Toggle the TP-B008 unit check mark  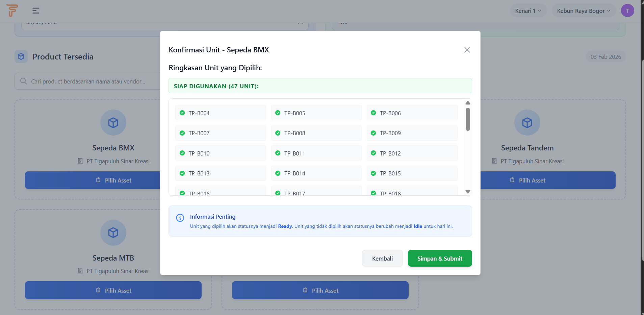(x=278, y=133)
